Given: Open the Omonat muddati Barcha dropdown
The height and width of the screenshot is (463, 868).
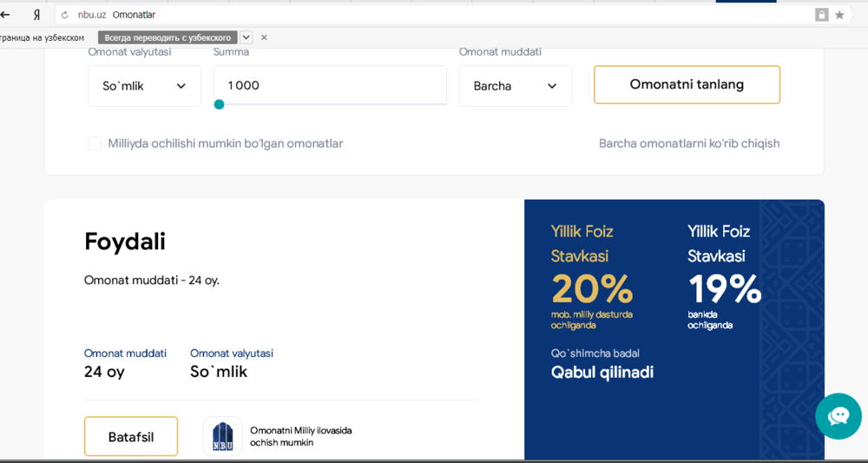Looking at the screenshot, I should (x=516, y=86).
